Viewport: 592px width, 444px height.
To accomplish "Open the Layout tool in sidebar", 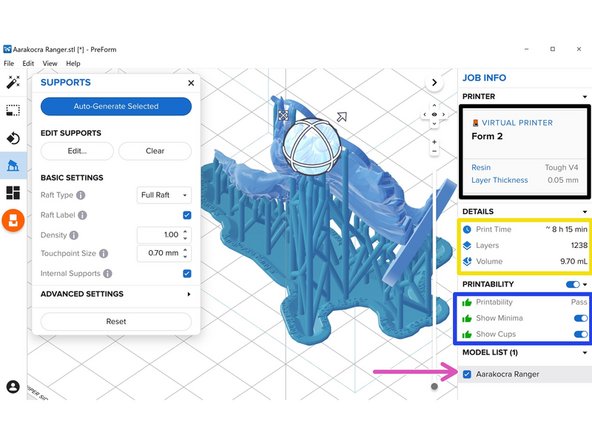I will point(13,193).
